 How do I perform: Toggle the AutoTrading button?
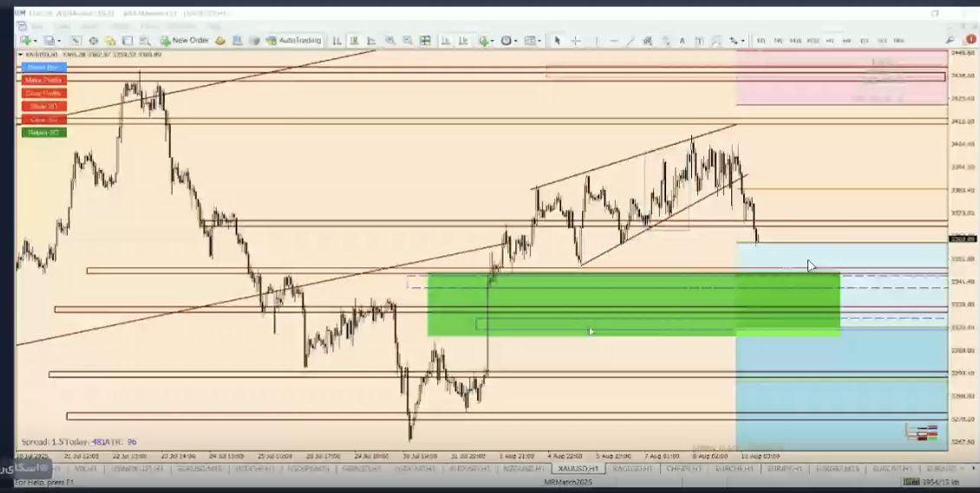pyautogui.click(x=293, y=40)
